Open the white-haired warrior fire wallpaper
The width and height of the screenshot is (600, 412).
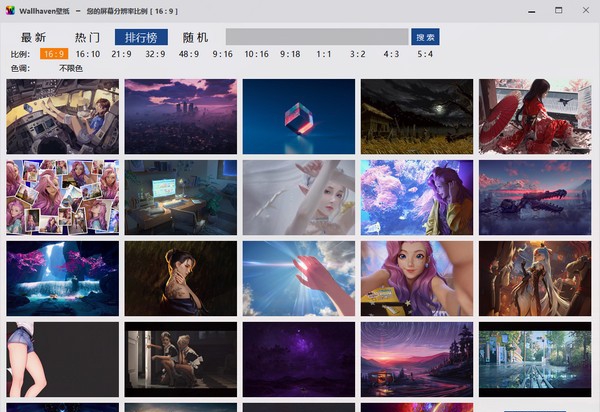pyautogui.click(x=535, y=278)
